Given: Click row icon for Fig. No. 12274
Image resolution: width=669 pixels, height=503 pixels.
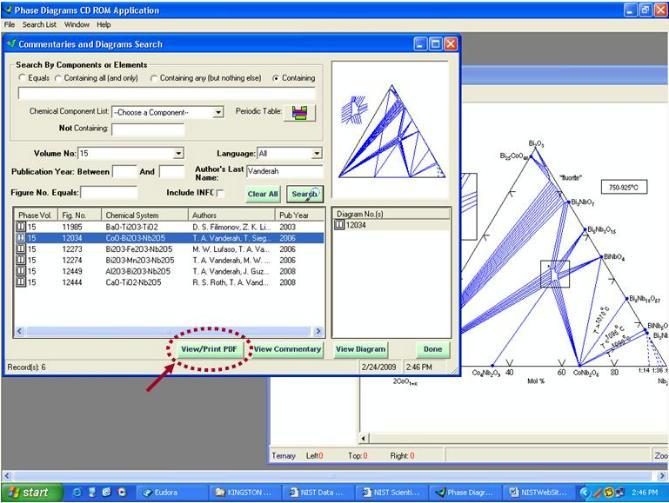Looking at the screenshot, I should (x=21, y=260).
